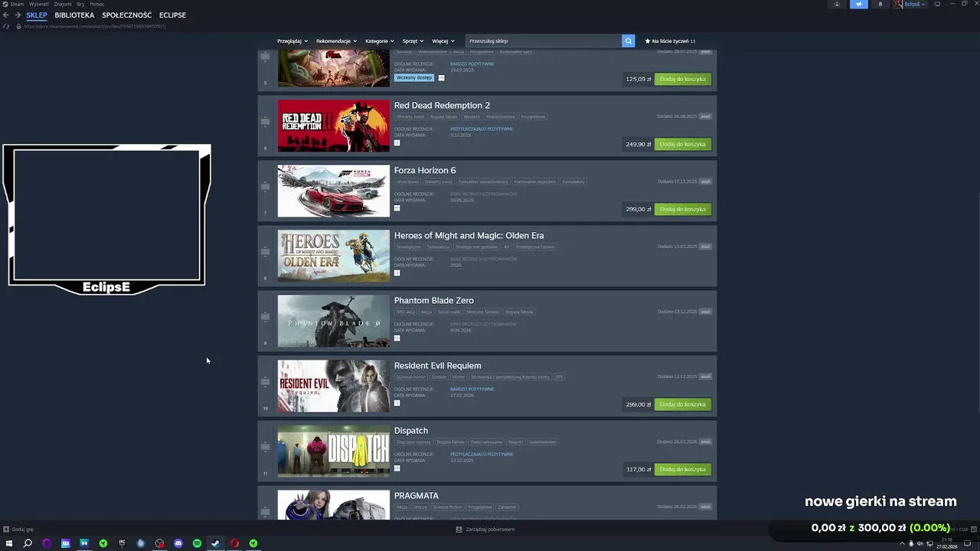Grab the reorder handle for Resident Evil Requiem
Viewport: 980px width, 551px height.
(265, 382)
